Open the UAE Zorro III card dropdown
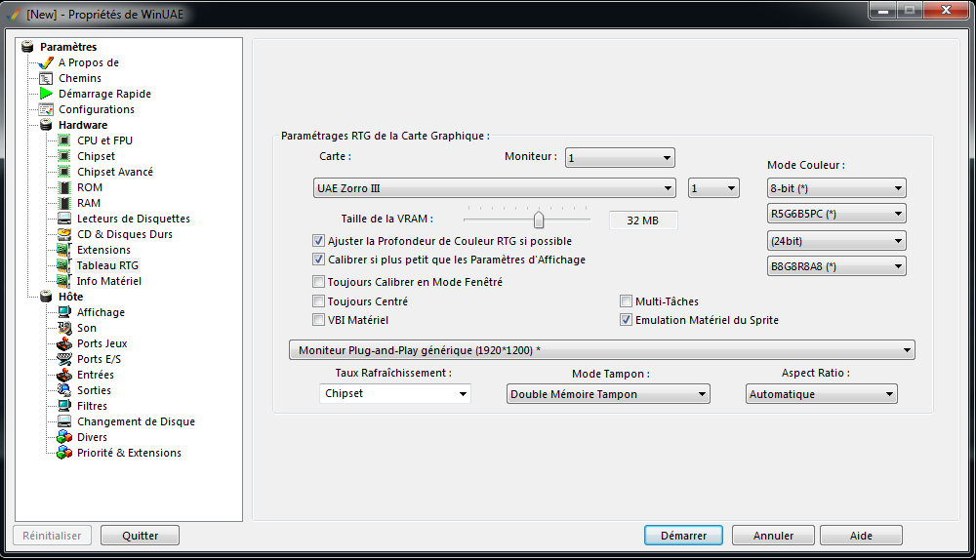The image size is (976, 560). (495, 188)
